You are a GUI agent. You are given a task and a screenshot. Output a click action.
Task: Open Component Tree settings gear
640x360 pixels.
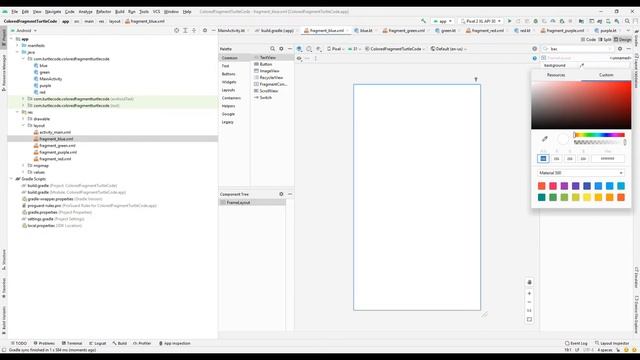(x=281, y=194)
